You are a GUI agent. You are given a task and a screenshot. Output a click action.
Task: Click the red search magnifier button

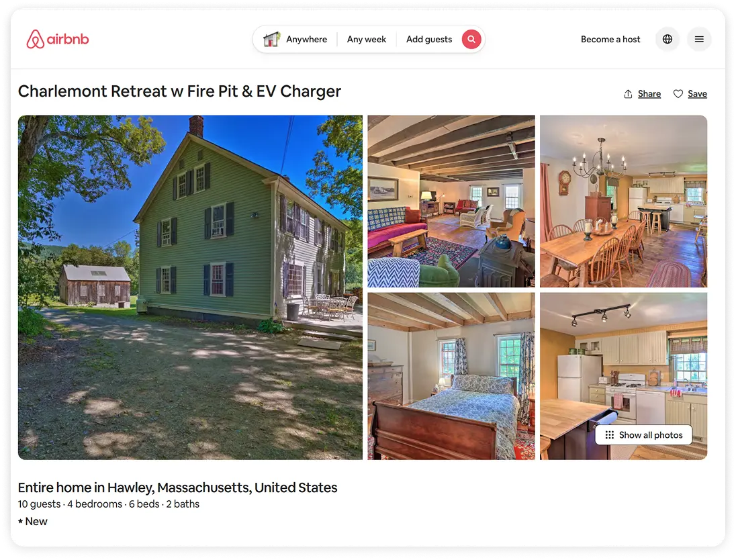pos(471,39)
